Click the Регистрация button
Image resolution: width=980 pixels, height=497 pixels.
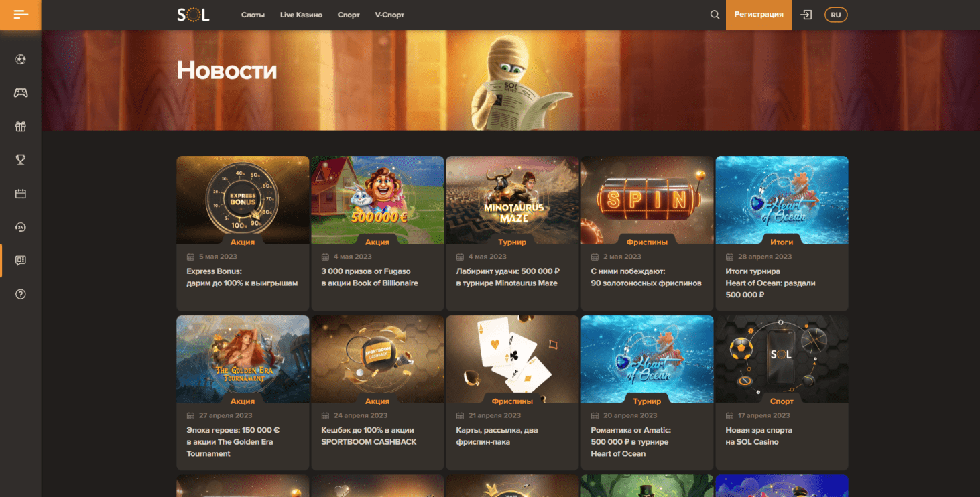pyautogui.click(x=759, y=15)
